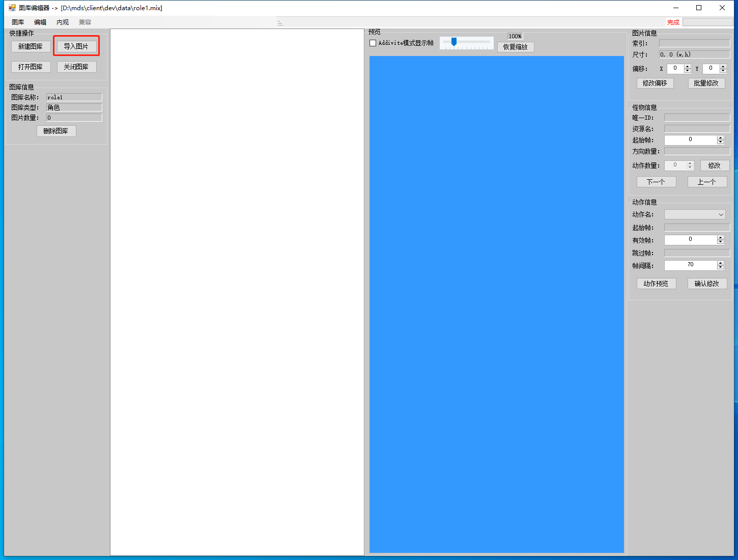Open the 编辑 menu

pyautogui.click(x=40, y=22)
